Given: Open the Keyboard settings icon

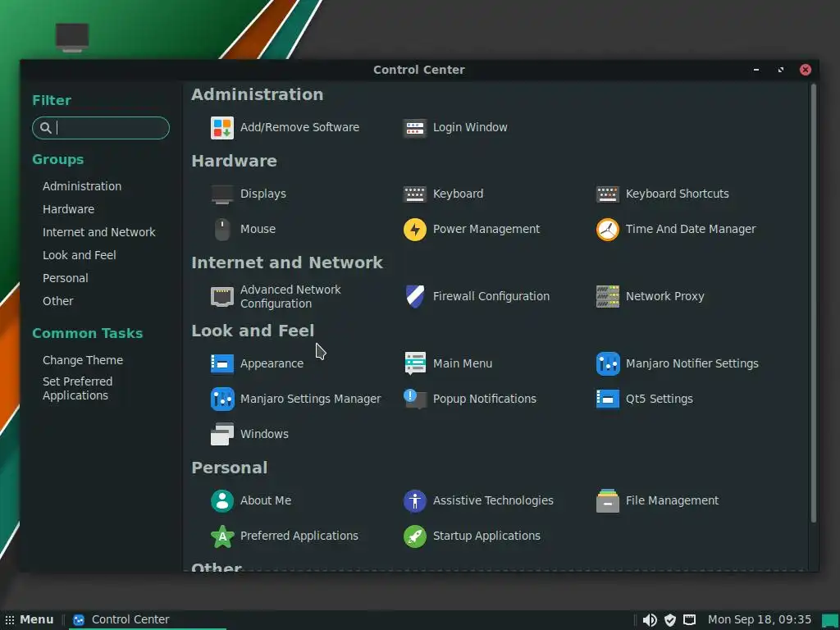Looking at the screenshot, I should [x=414, y=194].
